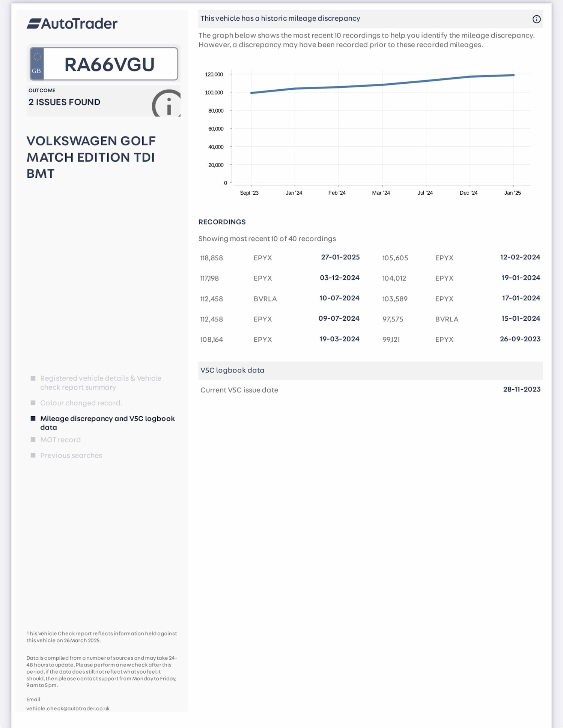This screenshot has height=728, width=563.
Task: Click the AutoTrader logo
Action: point(72,24)
